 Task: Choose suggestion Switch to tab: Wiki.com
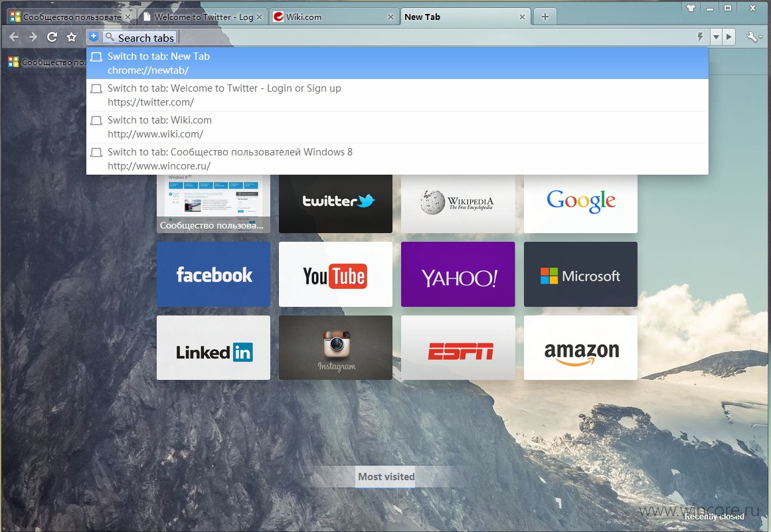(397, 127)
